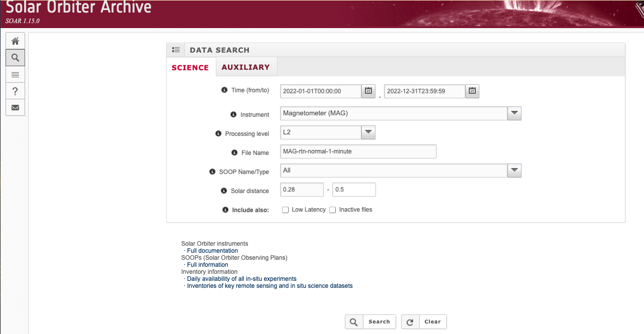Enable the Low Latency checkbox
Viewport: 644px width, 334px height.
click(x=286, y=210)
